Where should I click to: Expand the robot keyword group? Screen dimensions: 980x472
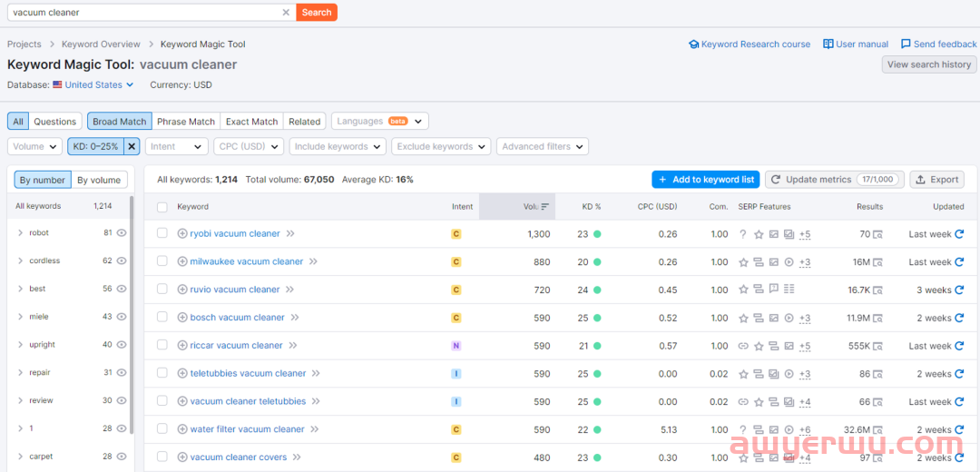click(21, 232)
